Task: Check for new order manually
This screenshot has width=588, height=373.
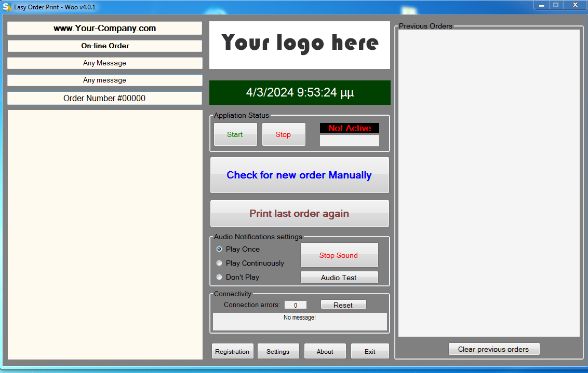Action: click(299, 175)
